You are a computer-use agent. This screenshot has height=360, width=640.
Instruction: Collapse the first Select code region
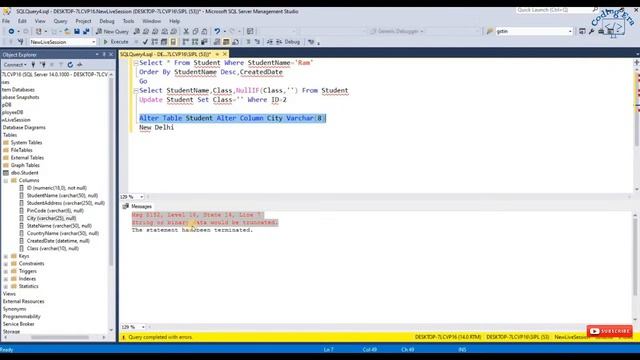click(x=136, y=63)
